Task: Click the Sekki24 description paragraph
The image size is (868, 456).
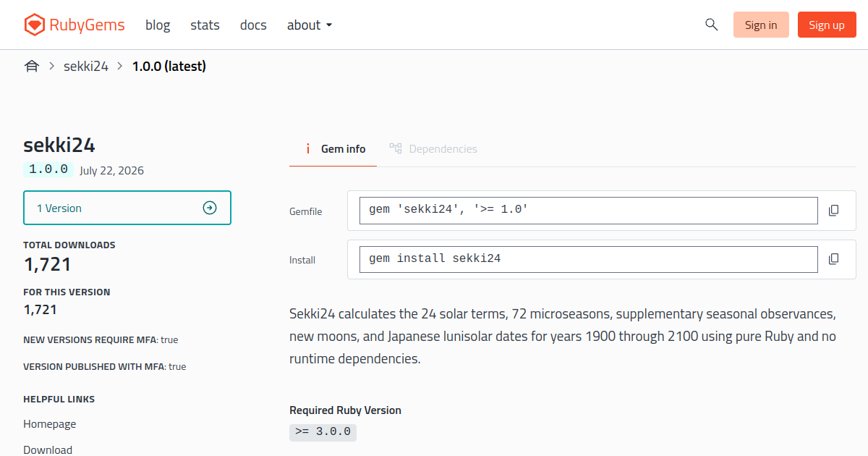Action: (x=563, y=336)
